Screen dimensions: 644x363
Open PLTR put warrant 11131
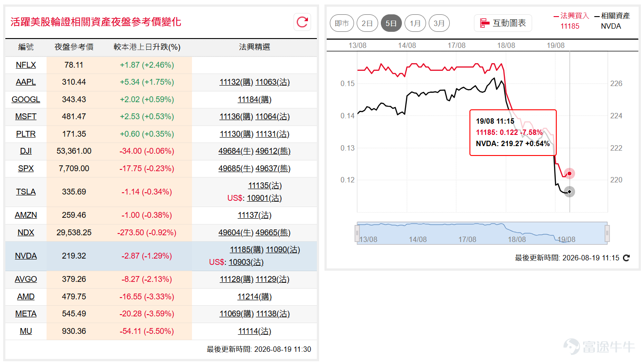tap(272, 134)
